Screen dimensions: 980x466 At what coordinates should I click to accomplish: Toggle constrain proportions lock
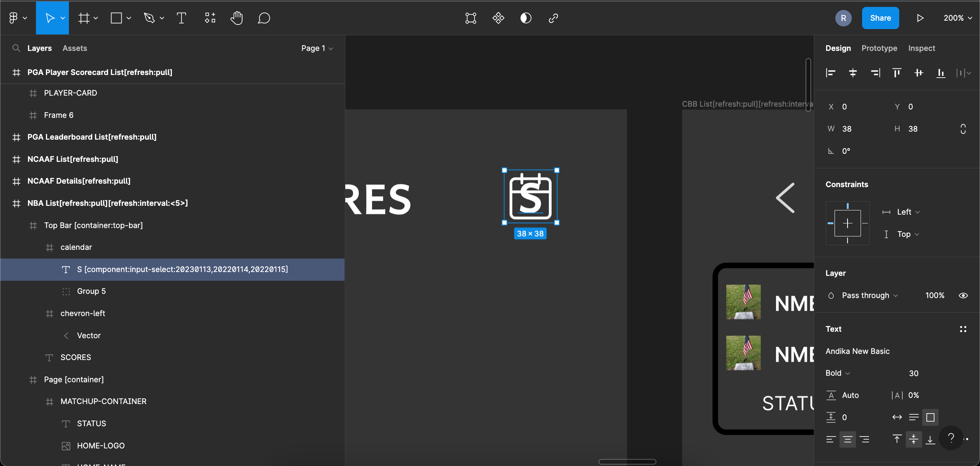[963, 129]
